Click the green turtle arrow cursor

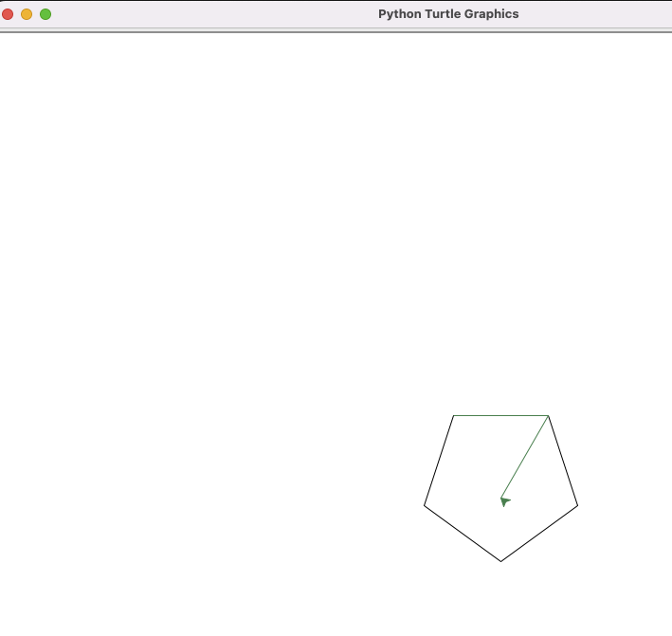pos(505,501)
